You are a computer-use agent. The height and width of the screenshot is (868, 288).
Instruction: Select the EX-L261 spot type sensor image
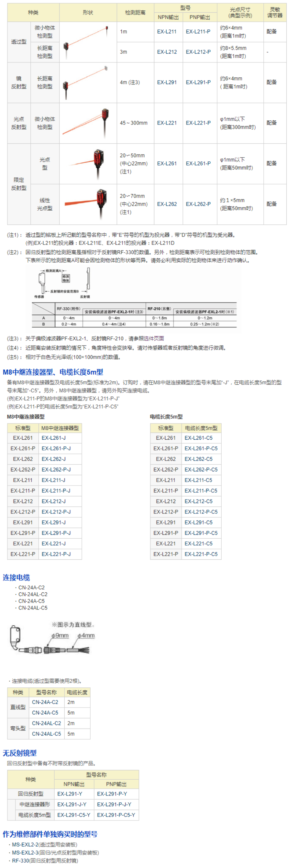tap(88, 164)
